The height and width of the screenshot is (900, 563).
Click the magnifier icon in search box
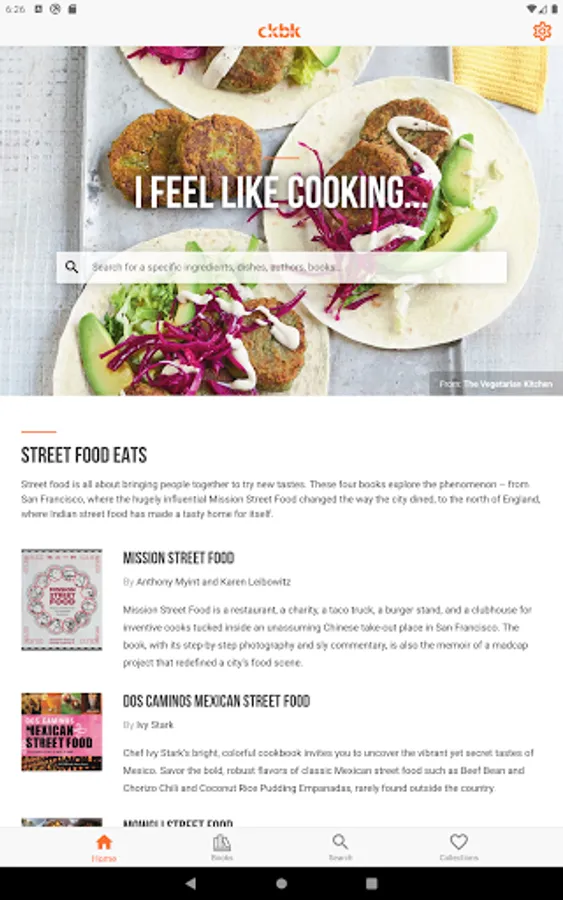click(x=72, y=267)
